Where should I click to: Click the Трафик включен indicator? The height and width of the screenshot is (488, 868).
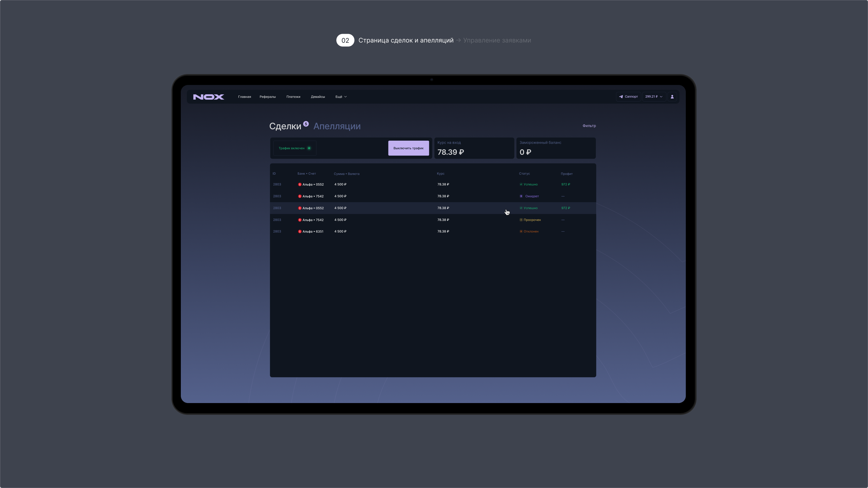294,148
